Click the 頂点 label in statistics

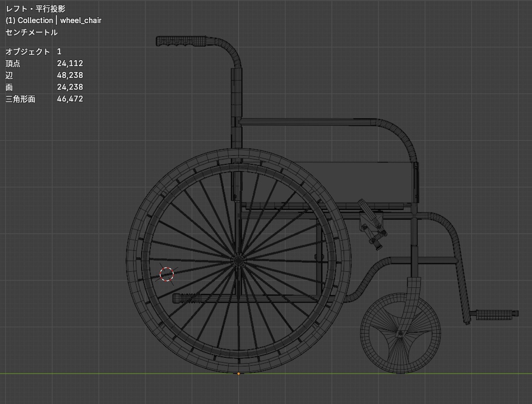(13, 63)
